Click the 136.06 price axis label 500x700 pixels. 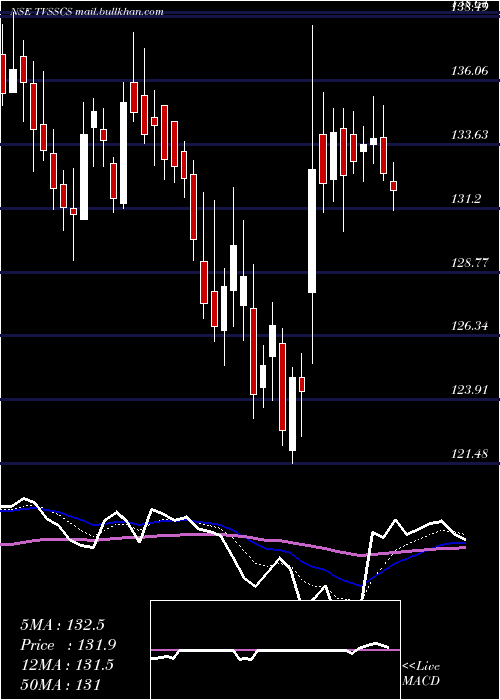click(470, 71)
